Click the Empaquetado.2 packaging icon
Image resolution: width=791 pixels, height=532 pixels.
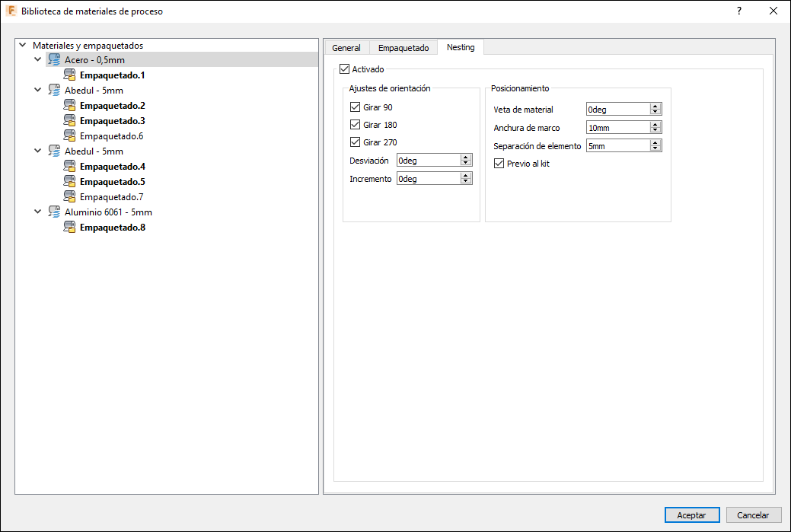69,105
